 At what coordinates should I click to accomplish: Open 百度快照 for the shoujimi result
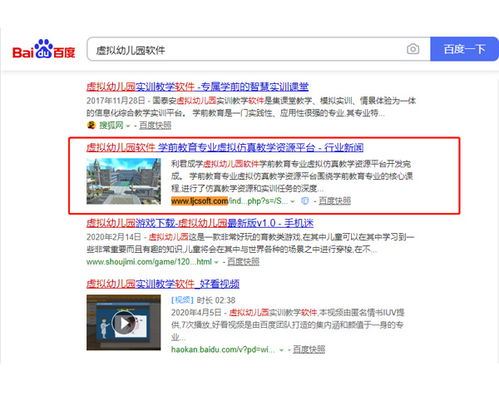click(x=243, y=262)
